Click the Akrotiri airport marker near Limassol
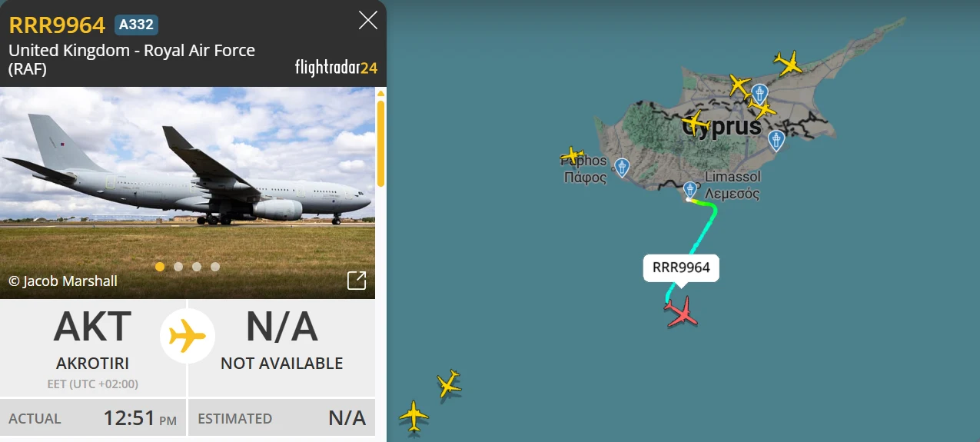 690,191
